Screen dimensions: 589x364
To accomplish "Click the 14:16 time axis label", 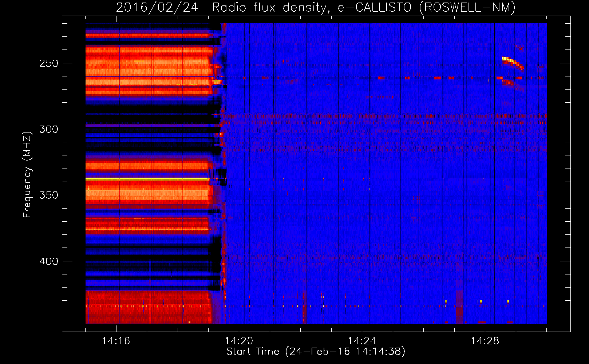I will [x=116, y=341].
